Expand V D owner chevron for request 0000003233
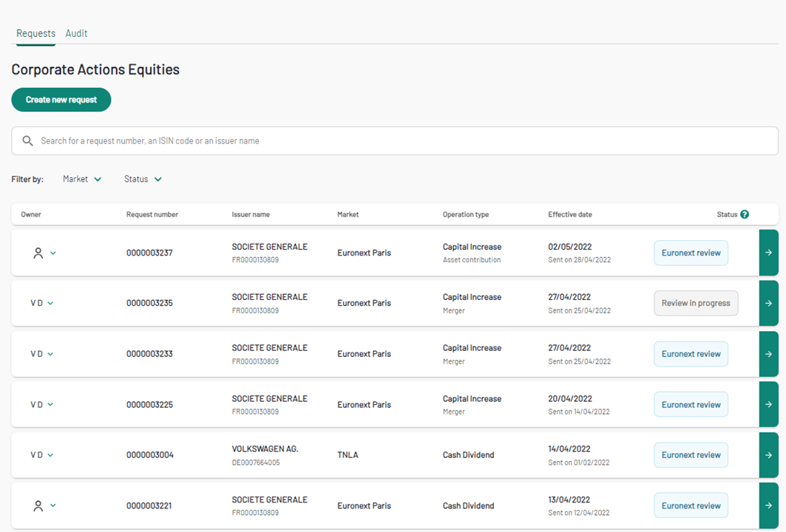This screenshot has width=786, height=532. [x=50, y=354]
